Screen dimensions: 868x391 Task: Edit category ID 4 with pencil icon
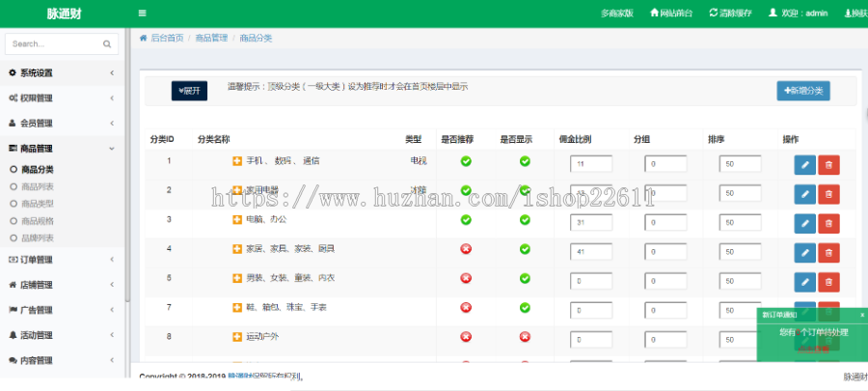805,253
